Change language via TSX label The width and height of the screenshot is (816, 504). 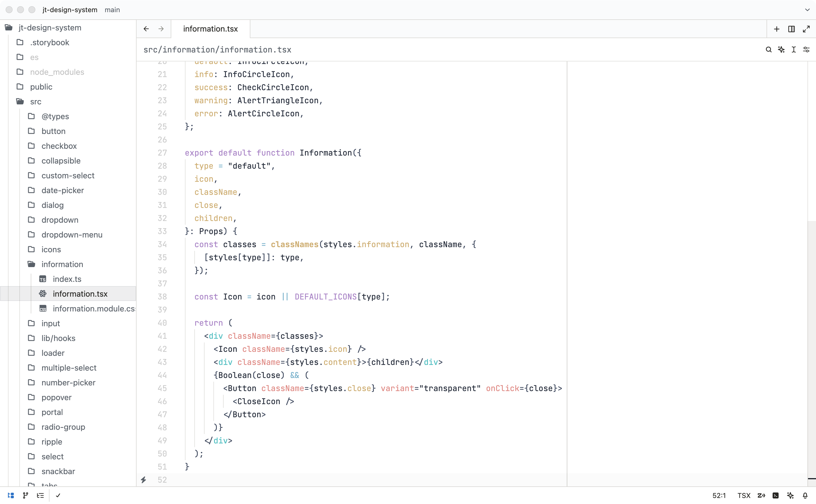point(744,495)
